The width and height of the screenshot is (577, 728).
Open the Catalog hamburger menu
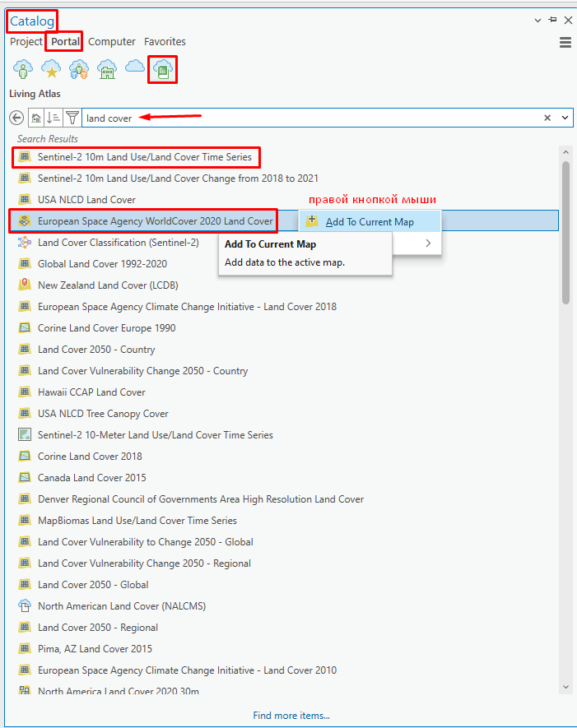[565, 43]
